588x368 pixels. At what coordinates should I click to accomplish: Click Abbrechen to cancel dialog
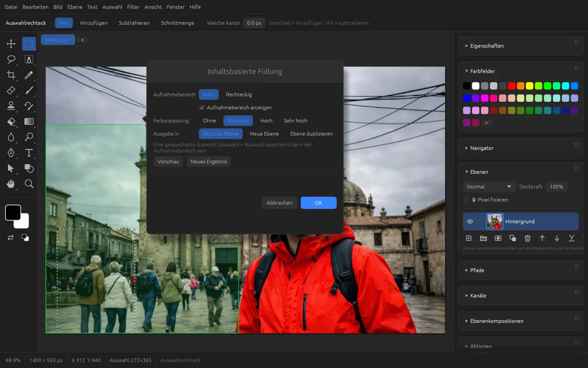coord(279,203)
